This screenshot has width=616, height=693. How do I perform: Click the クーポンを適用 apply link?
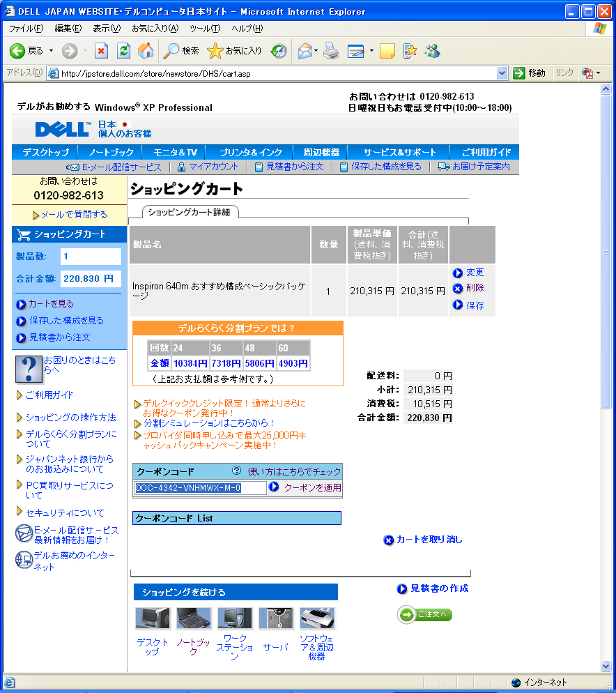312,487
